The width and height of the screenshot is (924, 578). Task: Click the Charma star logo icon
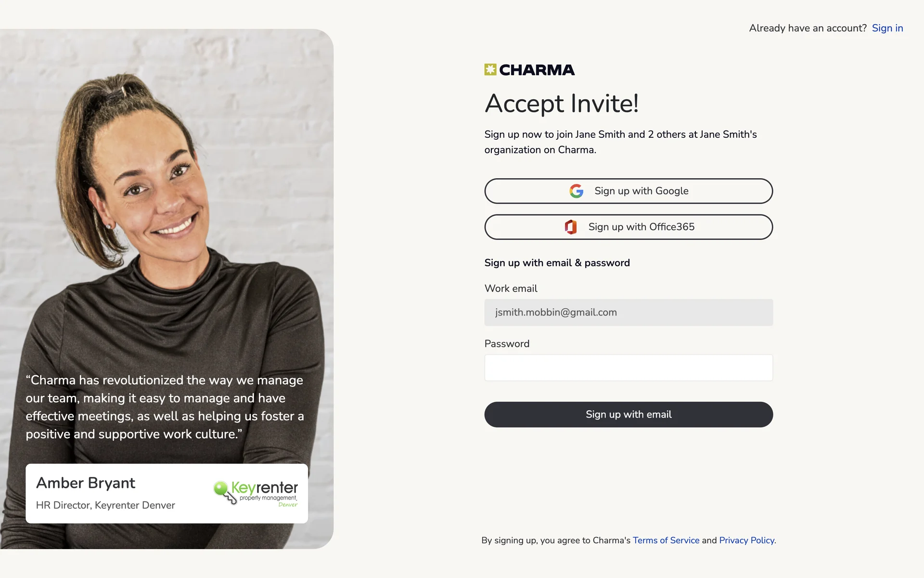pyautogui.click(x=490, y=70)
